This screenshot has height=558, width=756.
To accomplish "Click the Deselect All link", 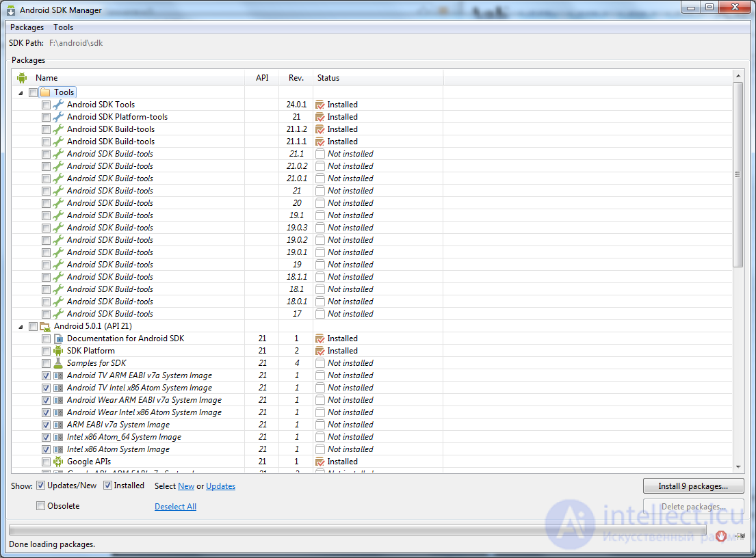I will click(176, 507).
